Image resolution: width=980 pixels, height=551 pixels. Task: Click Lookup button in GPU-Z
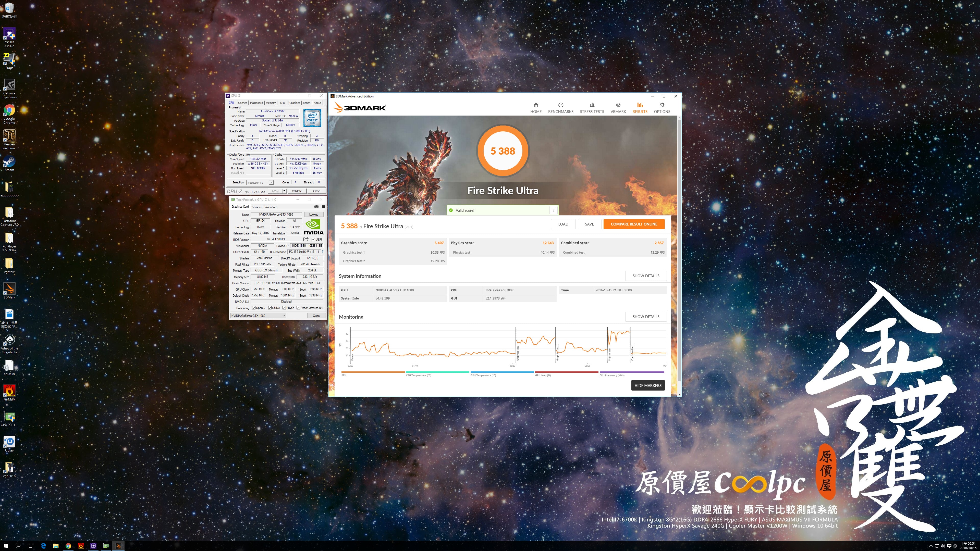click(x=314, y=215)
